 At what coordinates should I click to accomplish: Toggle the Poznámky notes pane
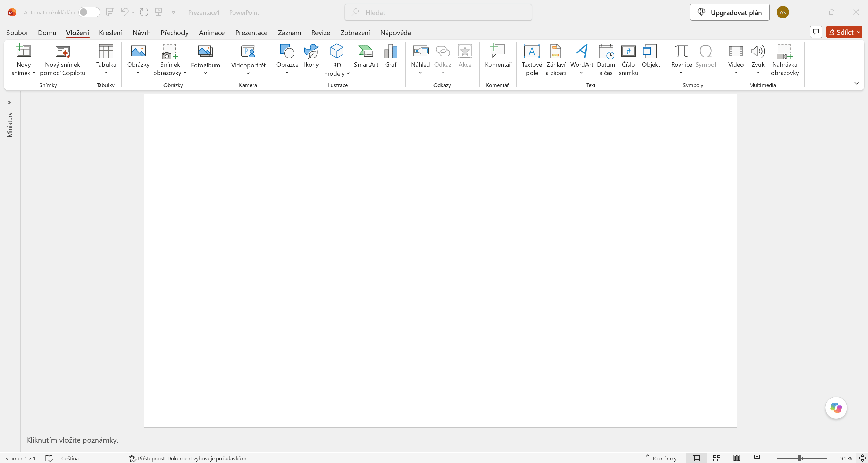(660, 458)
